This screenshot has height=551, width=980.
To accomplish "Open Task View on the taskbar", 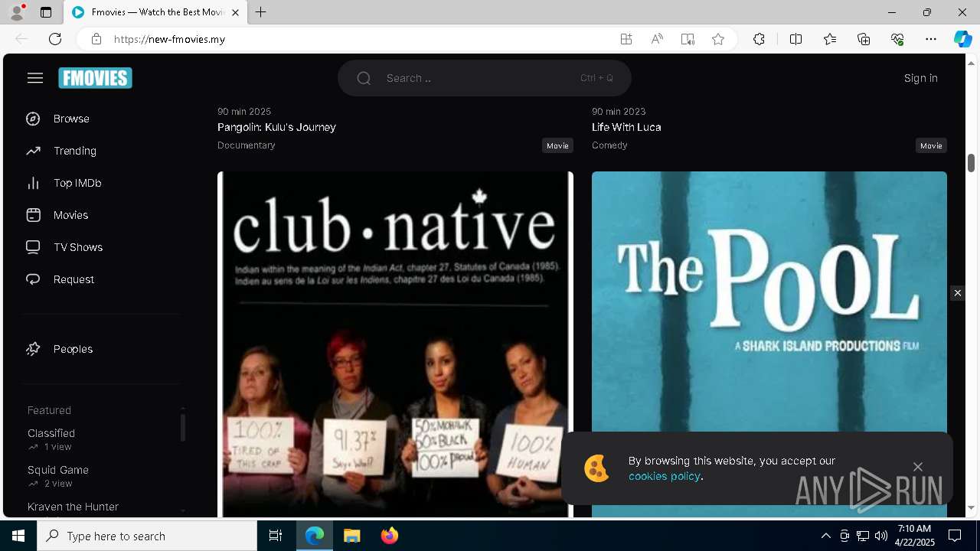I will point(276,536).
